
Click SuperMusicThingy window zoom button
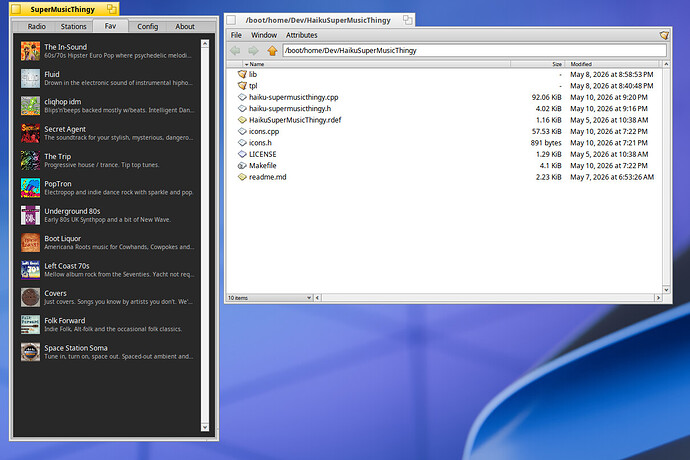click(112, 9)
